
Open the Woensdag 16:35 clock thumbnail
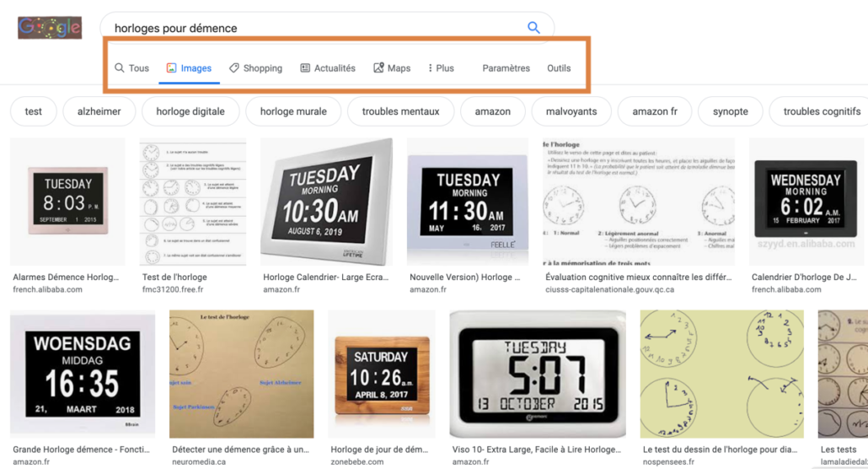point(83,375)
